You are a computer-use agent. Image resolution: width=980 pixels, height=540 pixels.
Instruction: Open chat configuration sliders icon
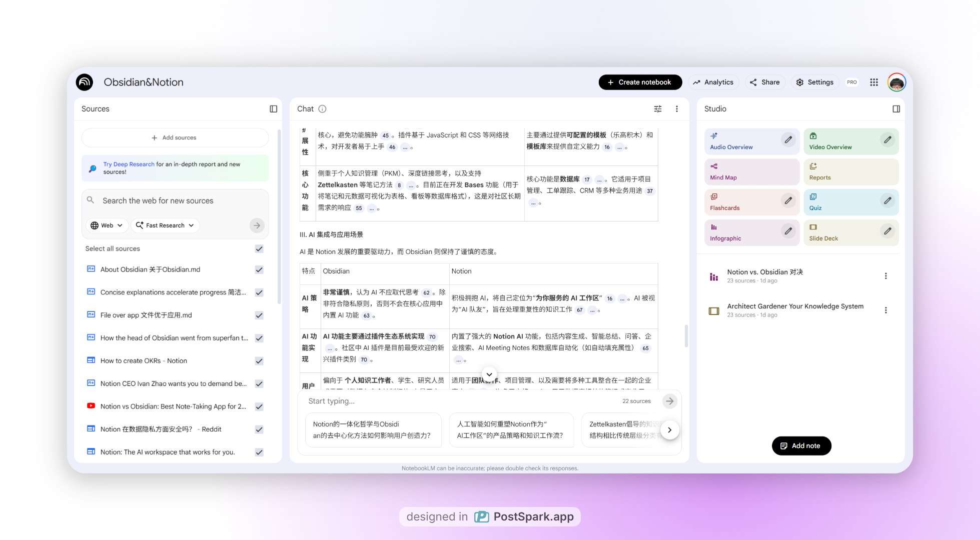[x=658, y=109]
